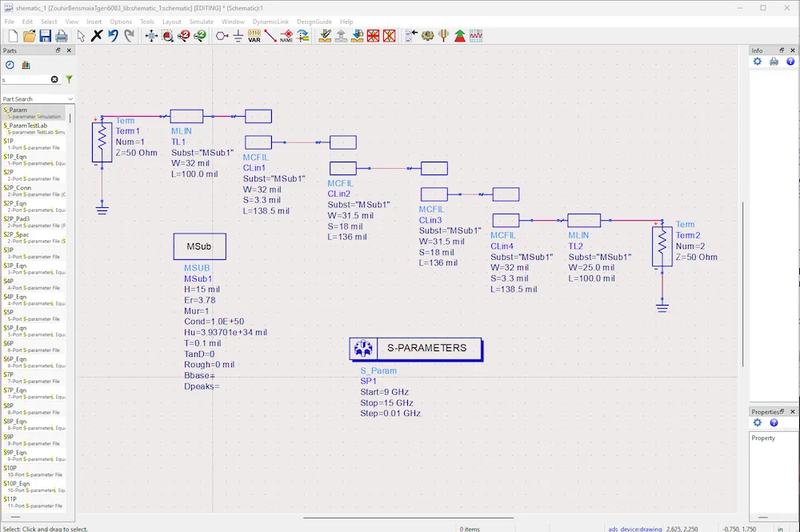Click the green filter funnel icon
Screen dimensions: 800x532
click(69, 79)
